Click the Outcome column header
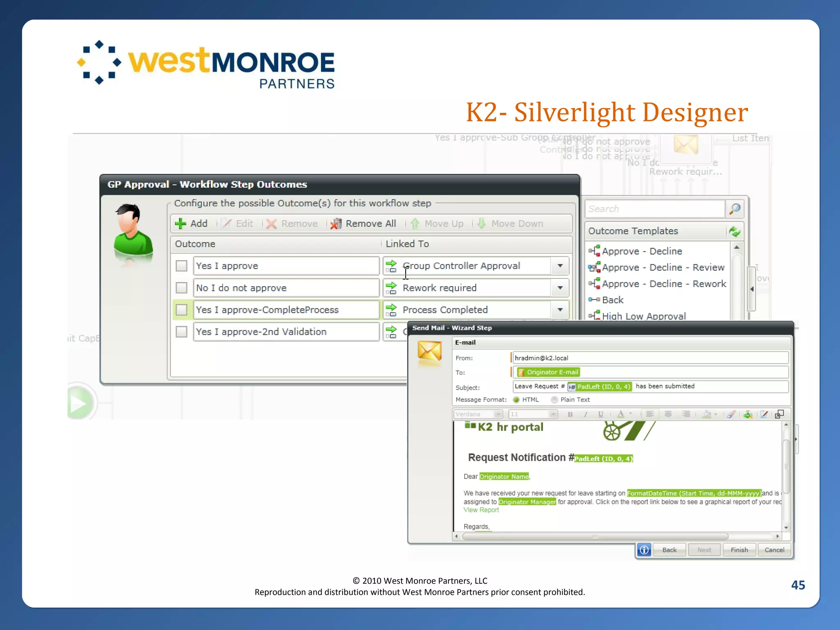 [195, 244]
